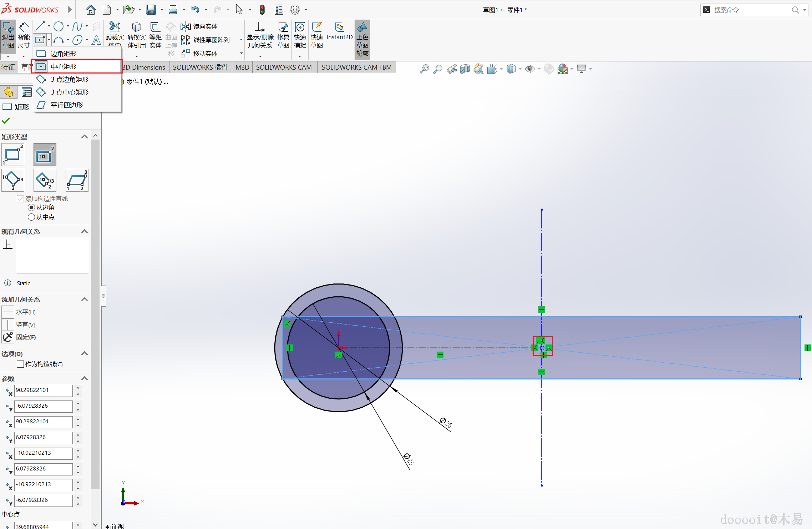
Task: Click the 固定(F) fix relation button
Action: point(8,337)
